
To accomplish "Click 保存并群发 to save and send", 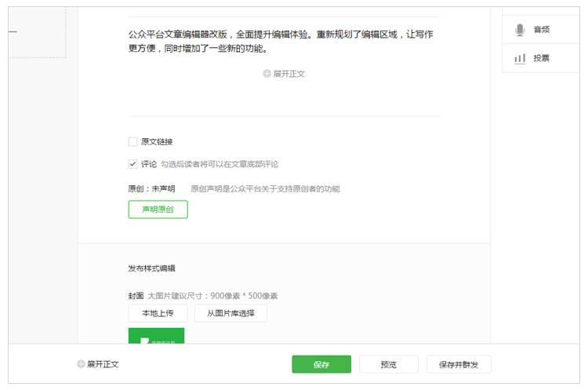I will coord(459,364).
